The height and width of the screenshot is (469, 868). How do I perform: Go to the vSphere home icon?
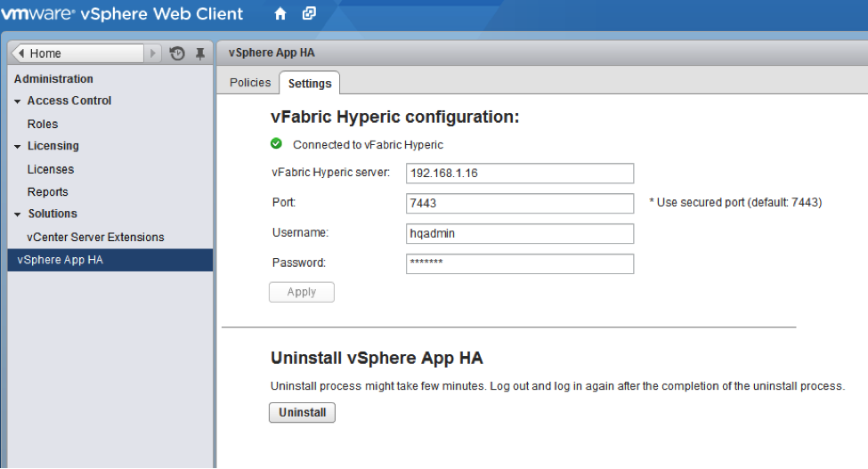280,13
